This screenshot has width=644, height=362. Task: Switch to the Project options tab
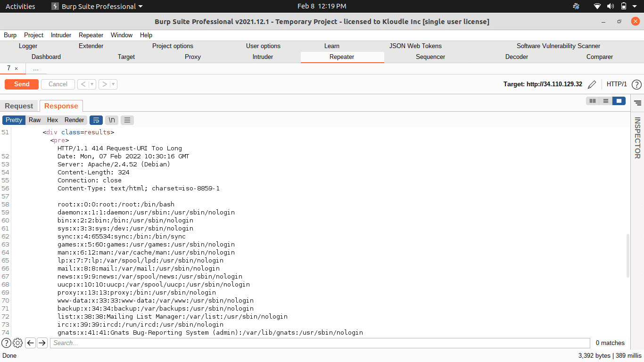click(x=173, y=46)
